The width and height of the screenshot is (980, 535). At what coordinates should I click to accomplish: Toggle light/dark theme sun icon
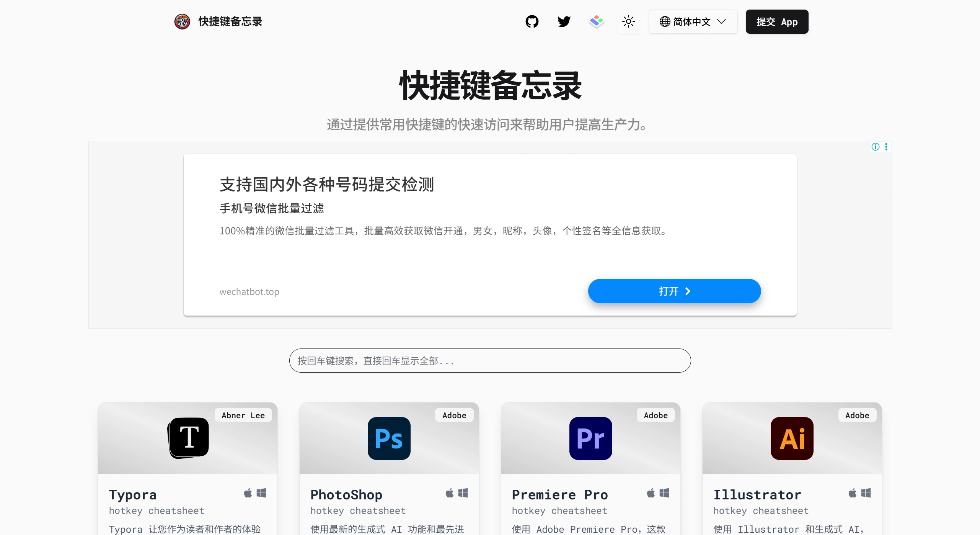tap(628, 21)
